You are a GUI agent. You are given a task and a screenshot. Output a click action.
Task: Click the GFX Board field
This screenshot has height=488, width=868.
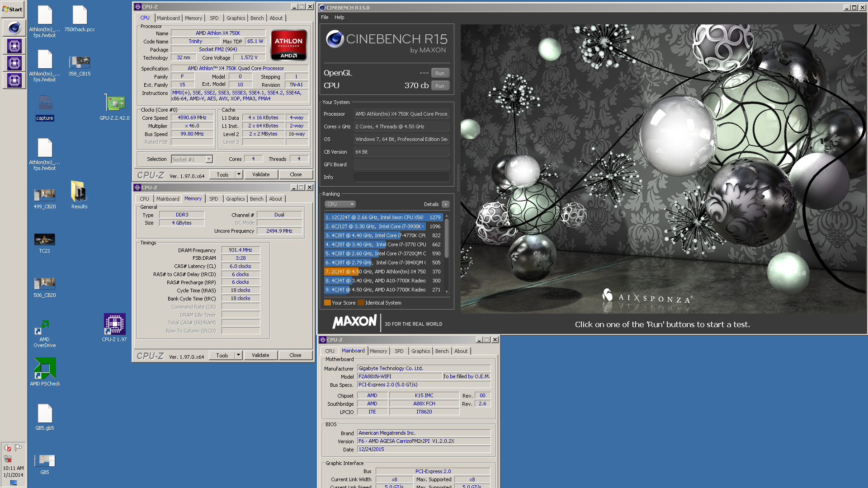[401, 164]
